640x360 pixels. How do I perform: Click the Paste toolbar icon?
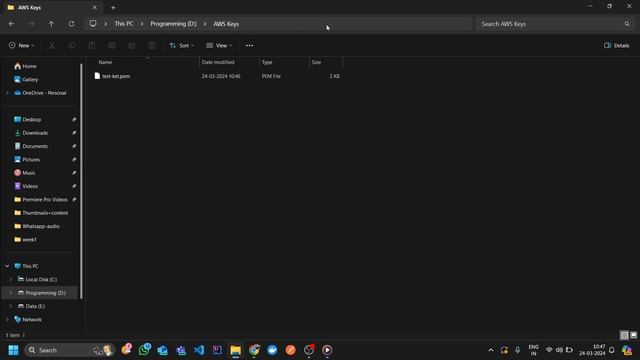(92, 45)
